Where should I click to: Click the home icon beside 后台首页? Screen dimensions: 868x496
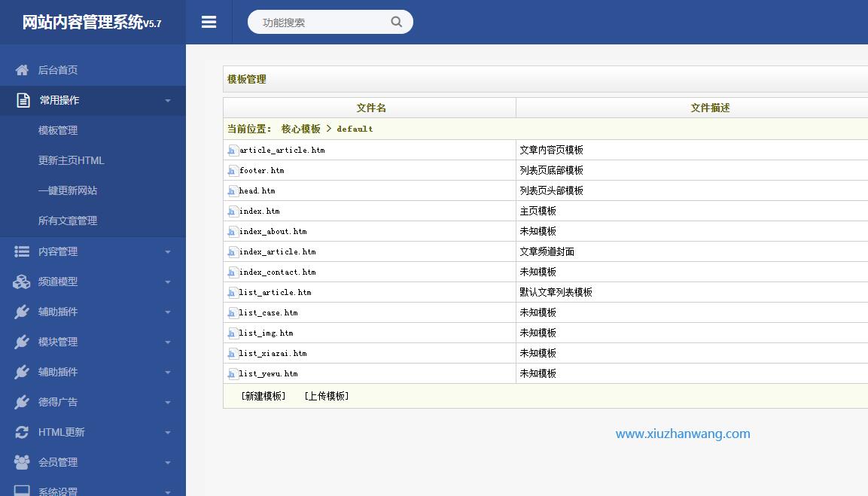22,70
